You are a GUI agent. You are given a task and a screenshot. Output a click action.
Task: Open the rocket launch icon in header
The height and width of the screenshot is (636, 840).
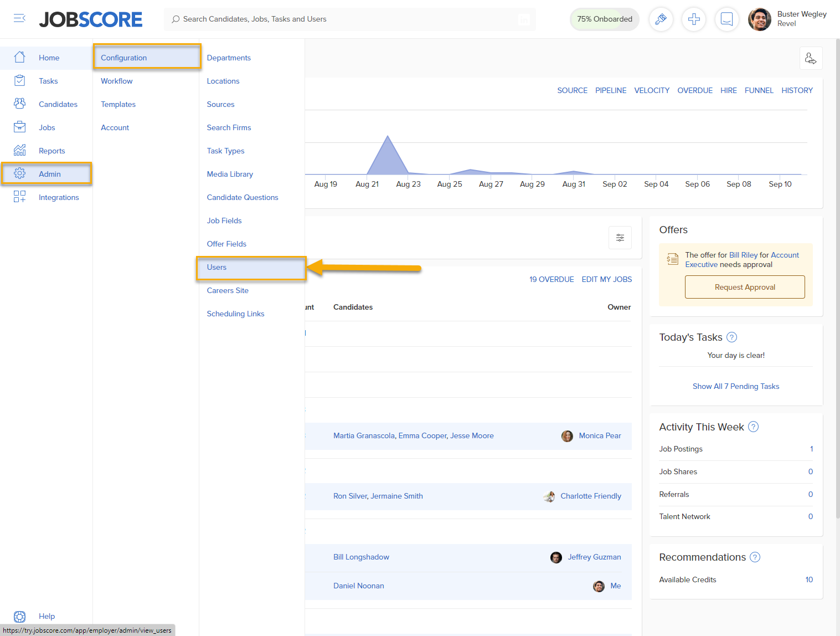[661, 19]
